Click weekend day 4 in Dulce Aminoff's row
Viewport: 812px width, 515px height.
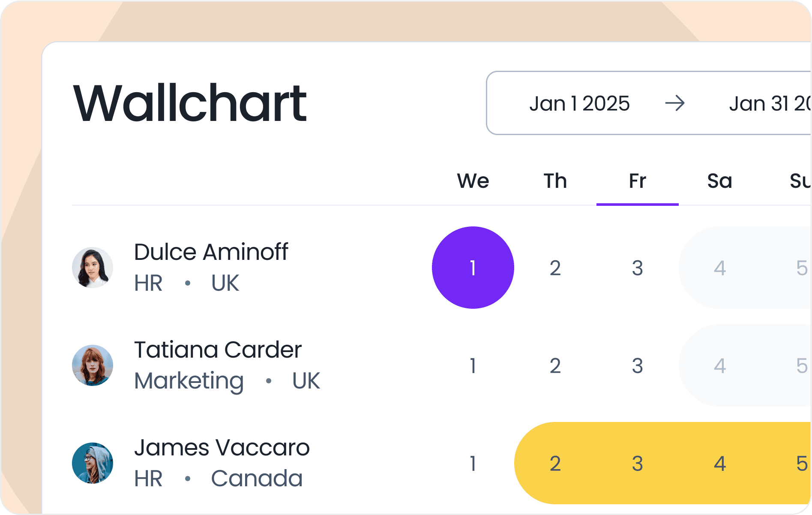(x=720, y=268)
